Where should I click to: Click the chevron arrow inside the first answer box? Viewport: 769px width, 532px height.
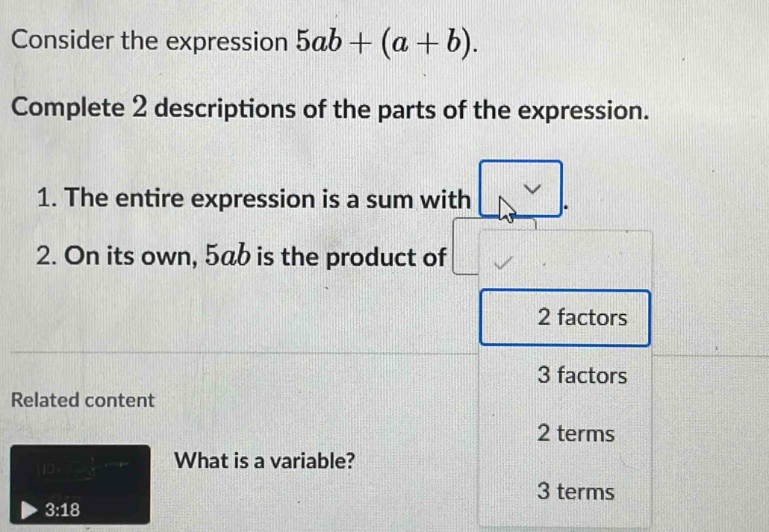(532, 188)
